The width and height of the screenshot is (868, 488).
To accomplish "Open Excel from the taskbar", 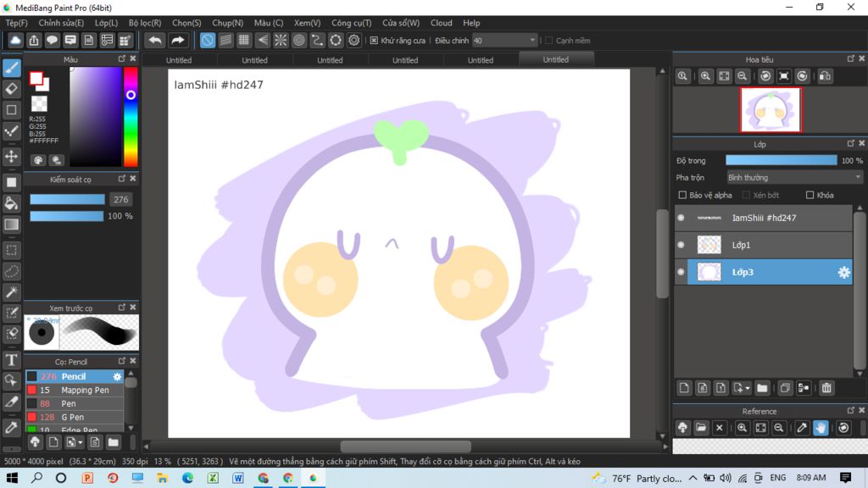I will tap(213, 478).
